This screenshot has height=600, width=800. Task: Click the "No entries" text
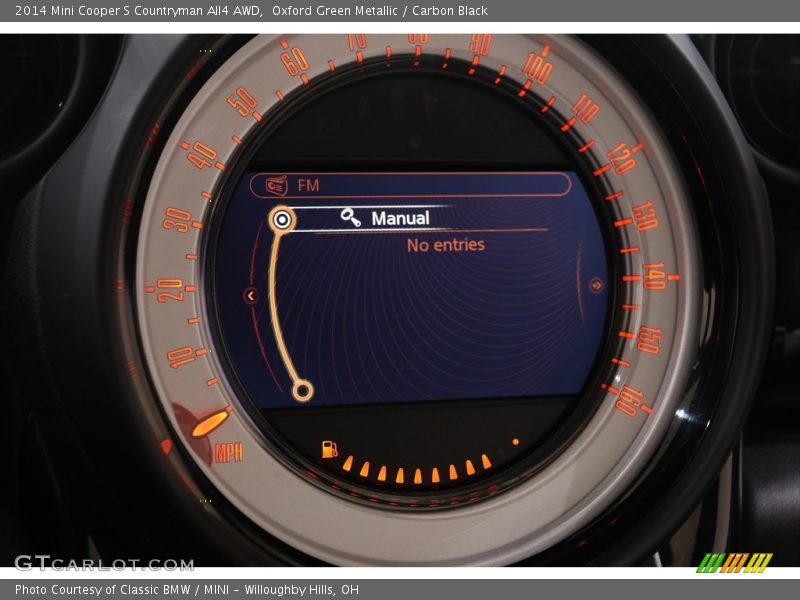point(446,245)
